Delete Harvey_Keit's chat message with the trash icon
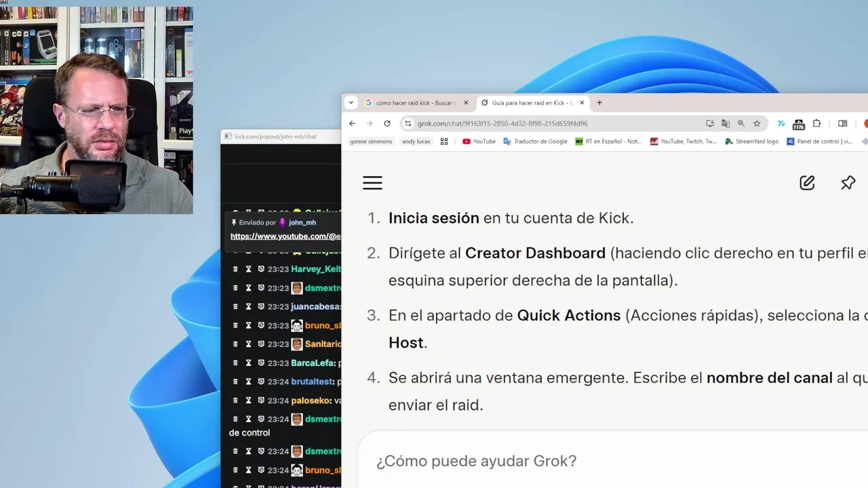The height and width of the screenshot is (488, 868). pyautogui.click(x=235, y=269)
